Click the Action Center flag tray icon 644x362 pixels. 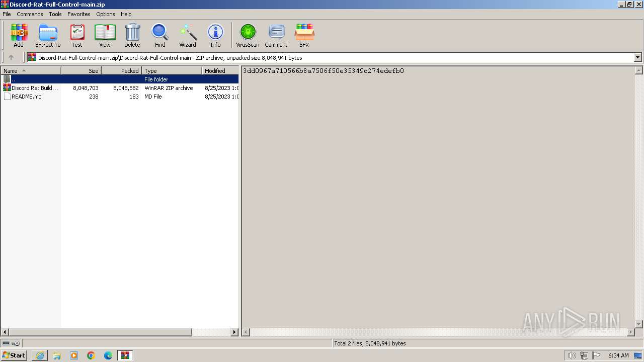point(596,355)
